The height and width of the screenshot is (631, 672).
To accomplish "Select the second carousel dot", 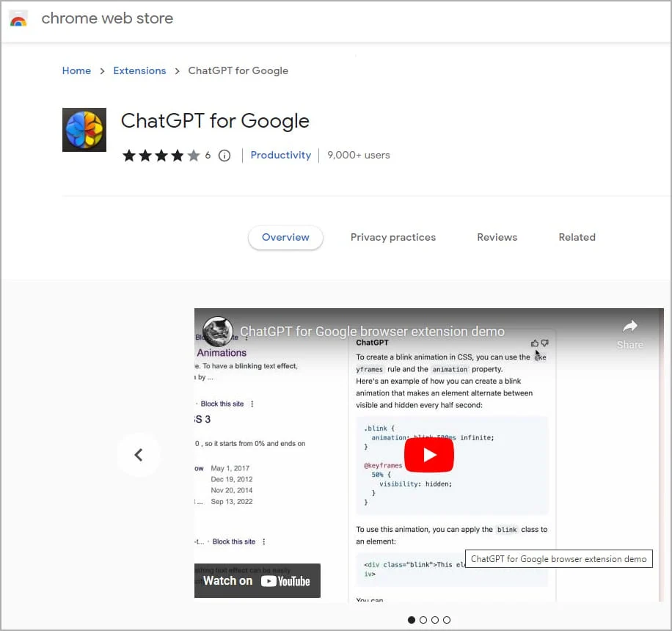I will (423, 620).
